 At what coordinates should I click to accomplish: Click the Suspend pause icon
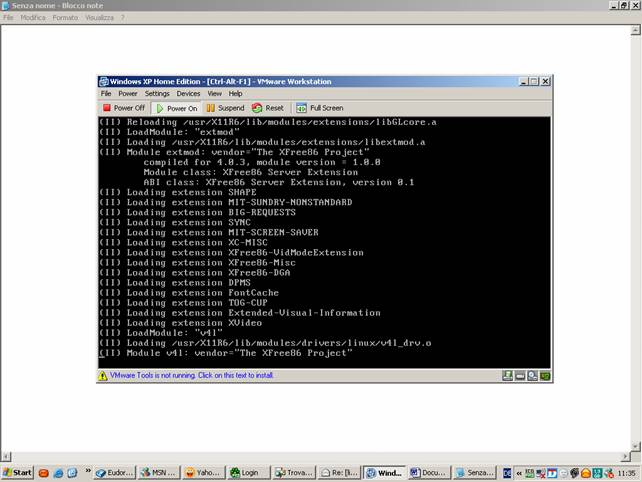tap(210, 108)
